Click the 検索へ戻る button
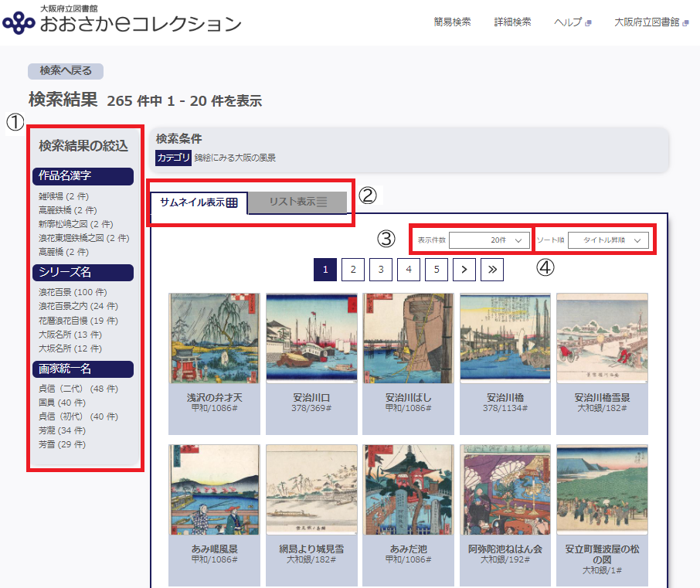The height and width of the screenshot is (588, 700). 66,71
